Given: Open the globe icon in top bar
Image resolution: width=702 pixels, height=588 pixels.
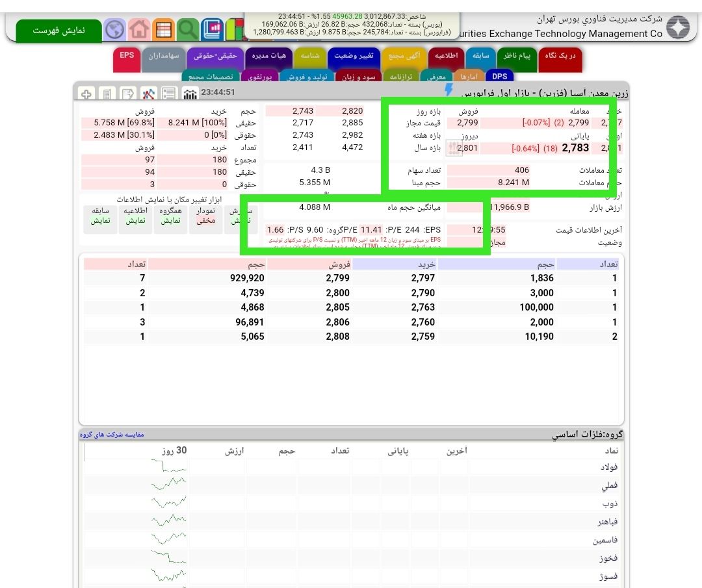Looking at the screenshot, I should click(x=114, y=29).
